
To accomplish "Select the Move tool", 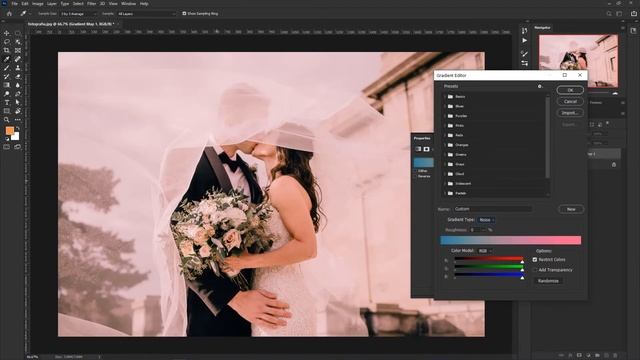I will [7, 33].
